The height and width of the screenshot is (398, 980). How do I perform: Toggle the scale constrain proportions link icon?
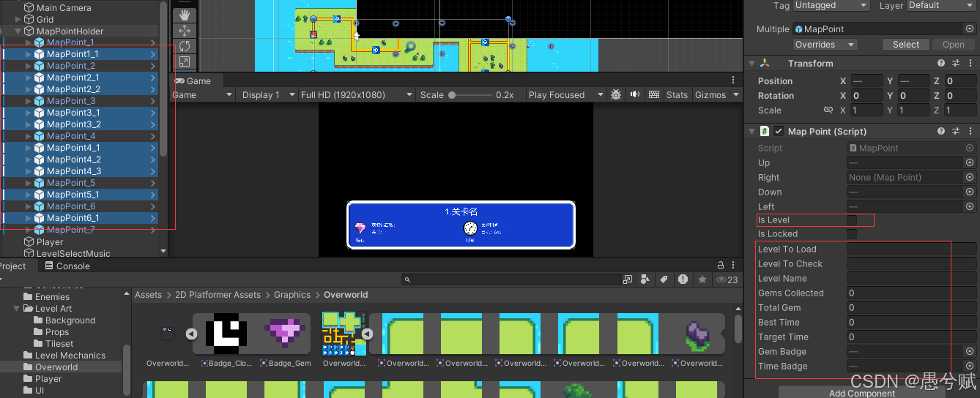coord(828,110)
